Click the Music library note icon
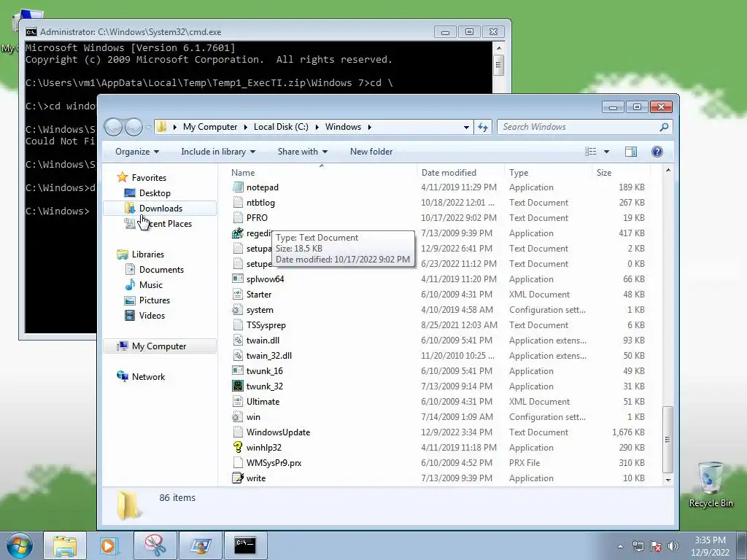The height and width of the screenshot is (560, 747). (x=130, y=285)
